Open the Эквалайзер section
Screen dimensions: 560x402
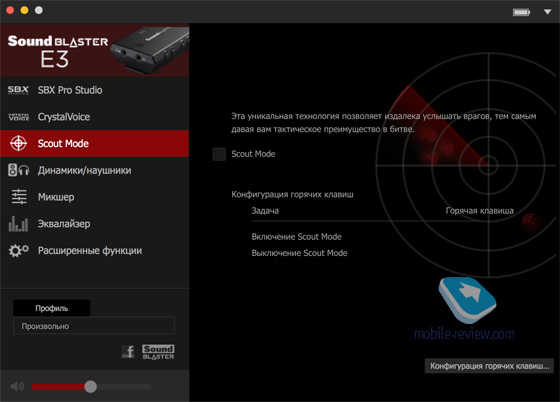click(x=94, y=224)
